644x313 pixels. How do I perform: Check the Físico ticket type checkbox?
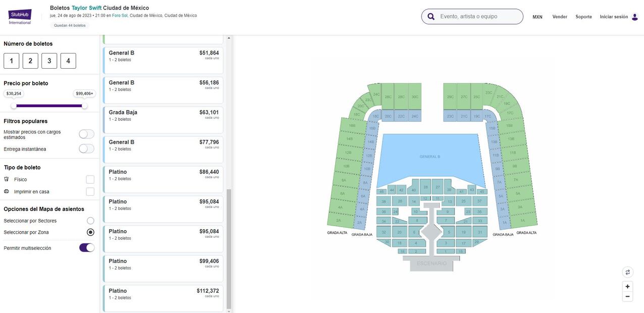[x=90, y=179]
